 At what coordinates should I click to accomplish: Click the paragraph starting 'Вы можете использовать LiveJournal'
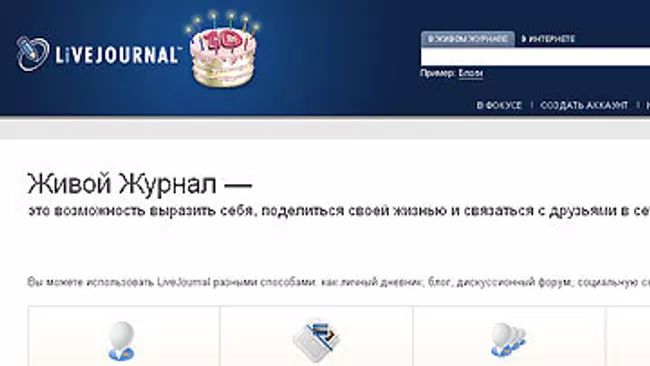coord(339,282)
